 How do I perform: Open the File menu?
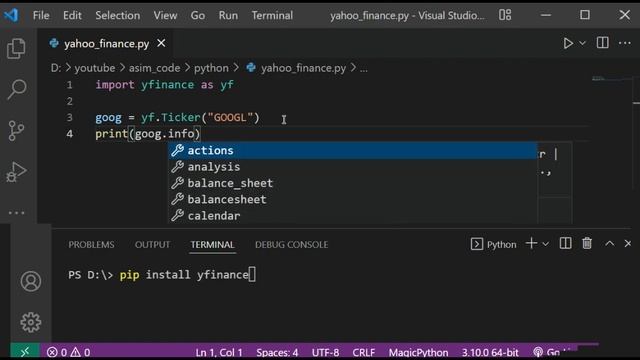click(41, 16)
